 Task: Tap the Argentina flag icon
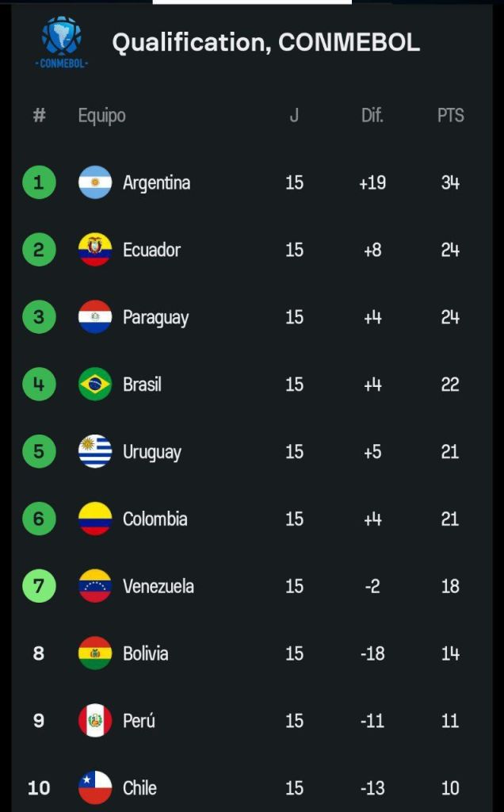click(95, 182)
